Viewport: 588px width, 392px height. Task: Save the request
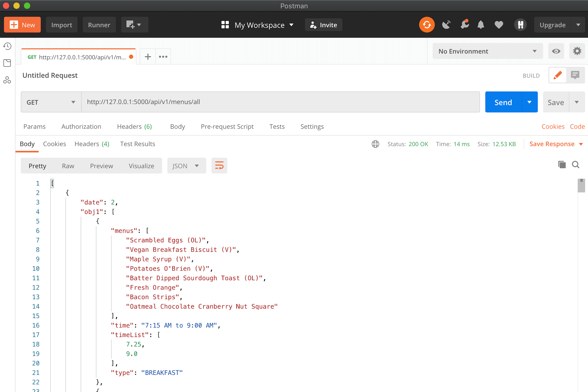tap(556, 102)
